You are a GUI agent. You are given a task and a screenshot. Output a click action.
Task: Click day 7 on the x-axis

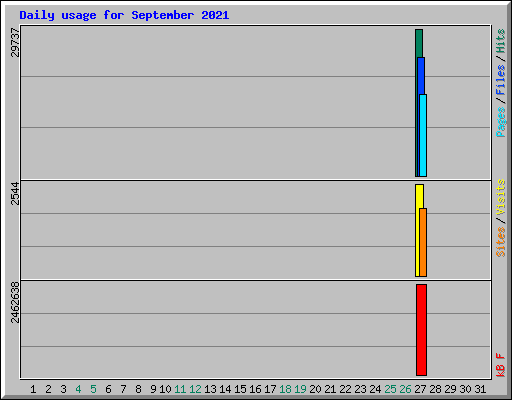click(123, 389)
